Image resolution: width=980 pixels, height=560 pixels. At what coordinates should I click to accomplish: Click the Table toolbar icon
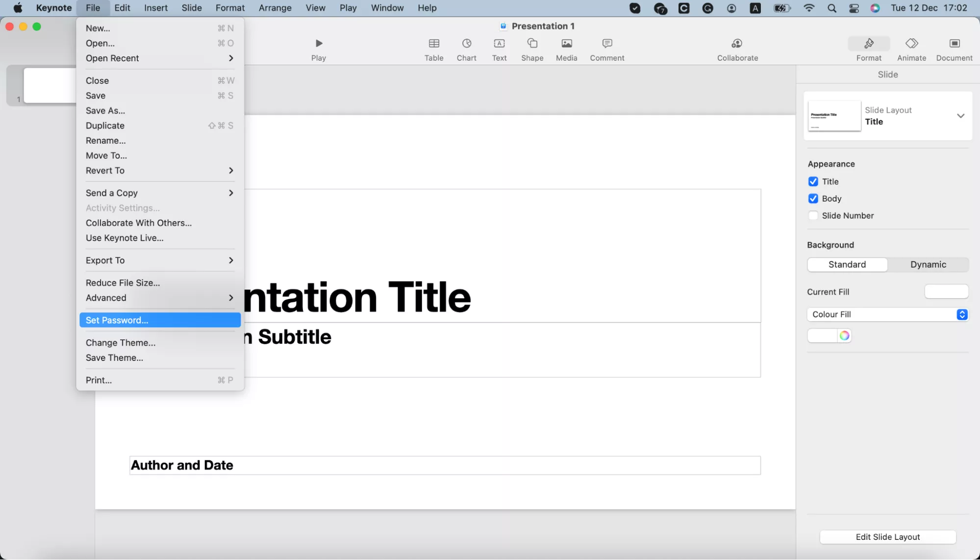pyautogui.click(x=433, y=49)
